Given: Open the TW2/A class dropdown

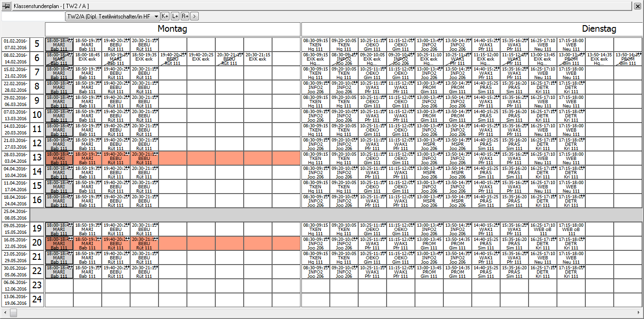Looking at the screenshot, I should click(156, 16).
